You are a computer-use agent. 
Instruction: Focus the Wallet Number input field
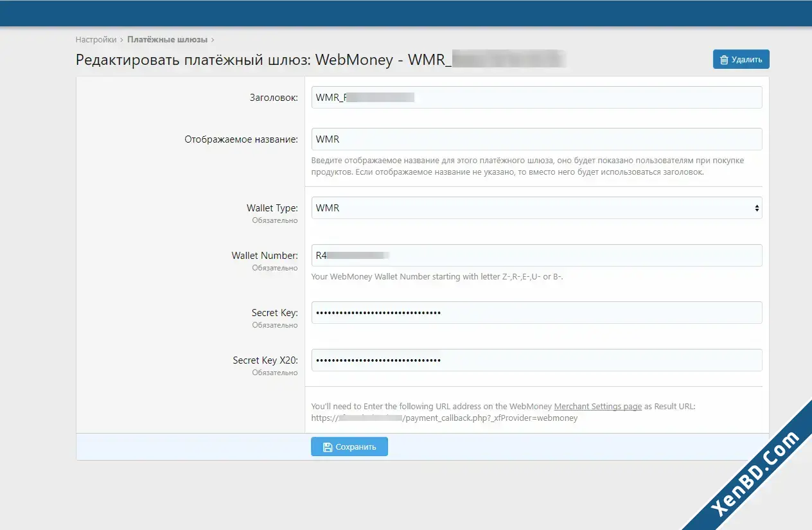[x=536, y=255]
